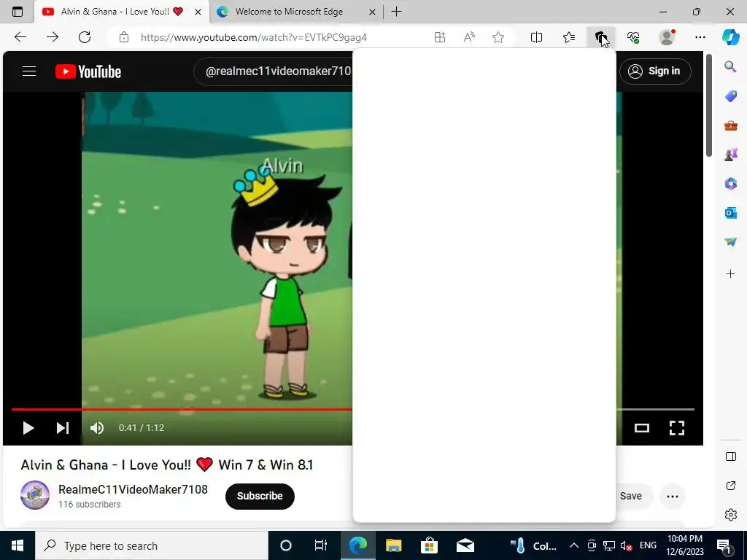View site information lock icon
Screen dimensions: 747x560
[x=124, y=37]
